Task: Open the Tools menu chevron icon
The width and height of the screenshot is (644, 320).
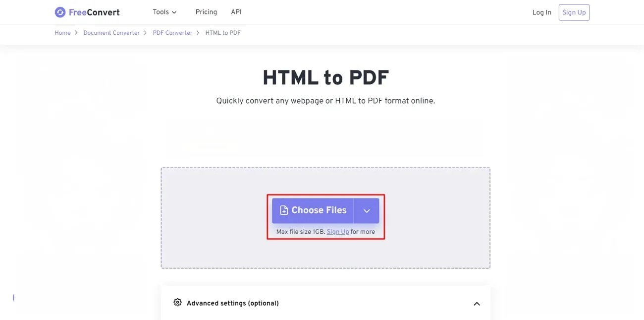Action: point(174,12)
